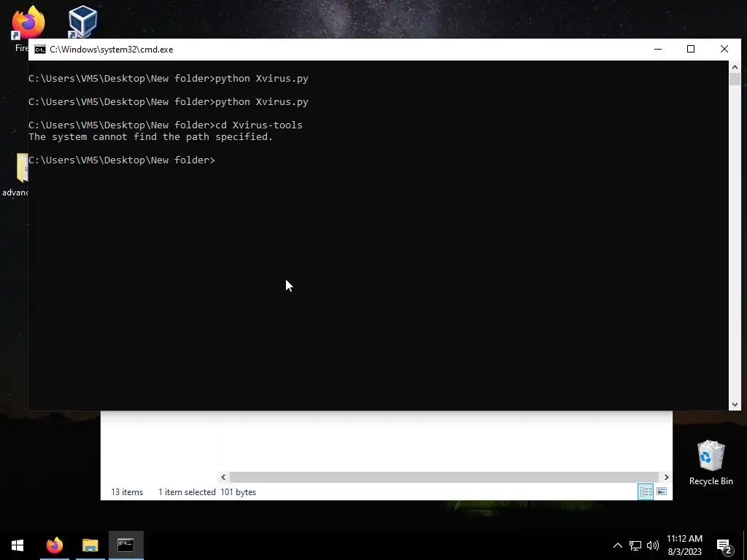Open the Recycle Bin desktop icon
The width and height of the screenshot is (747, 560).
pyautogui.click(x=711, y=463)
